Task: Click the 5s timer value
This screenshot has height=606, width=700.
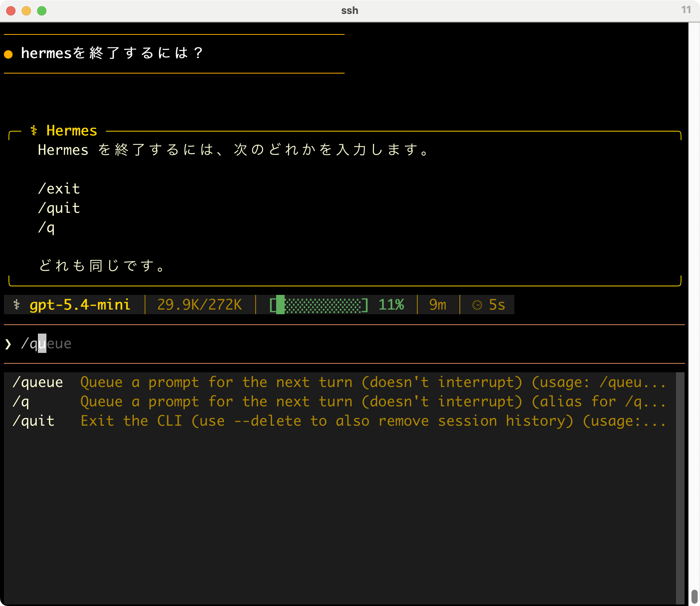Action: [x=497, y=305]
